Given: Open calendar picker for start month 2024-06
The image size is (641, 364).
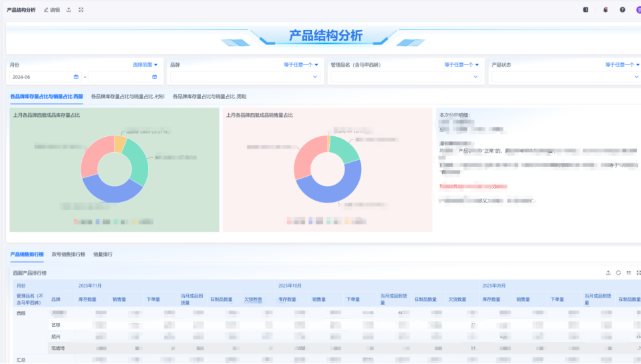Looking at the screenshot, I should [76, 77].
